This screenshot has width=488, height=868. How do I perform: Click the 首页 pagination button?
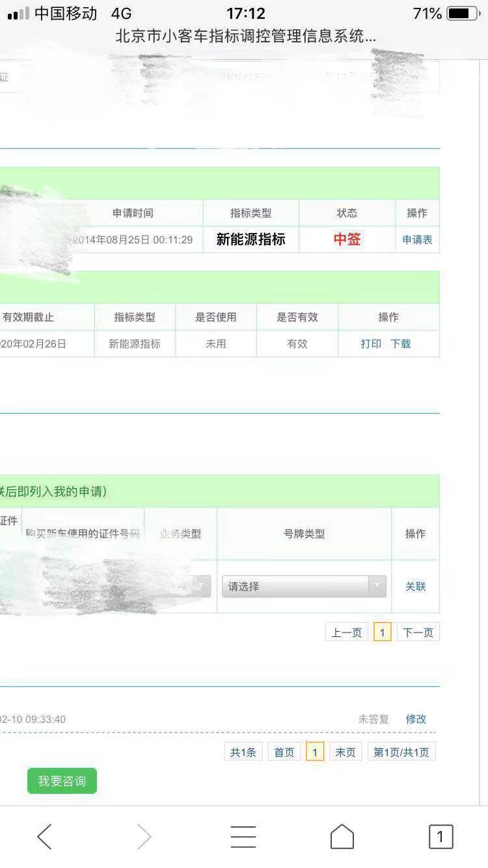[x=284, y=752]
